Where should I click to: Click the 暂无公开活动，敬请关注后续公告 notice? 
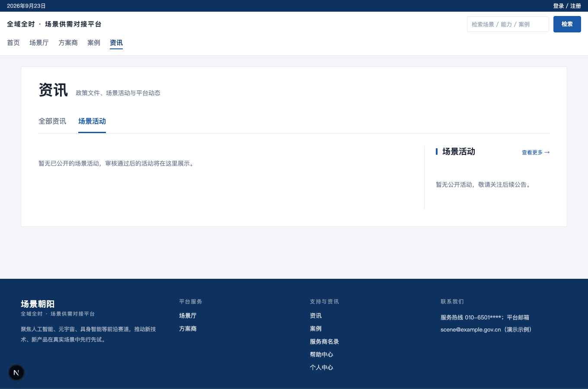pyautogui.click(x=483, y=185)
